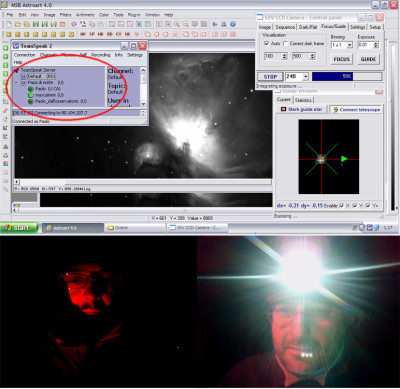Viewport: 400px width, 389px height.
Task: Click the purple refresh arrows toolbar icon
Action: click(74, 24)
